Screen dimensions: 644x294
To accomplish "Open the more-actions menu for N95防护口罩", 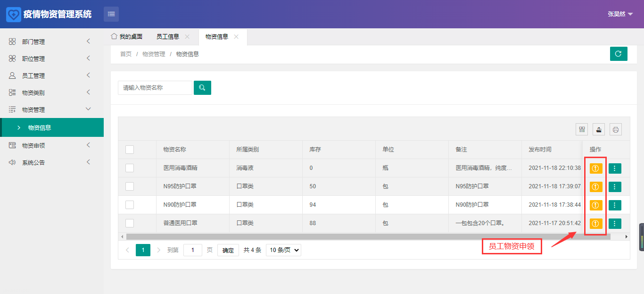I will tap(615, 187).
